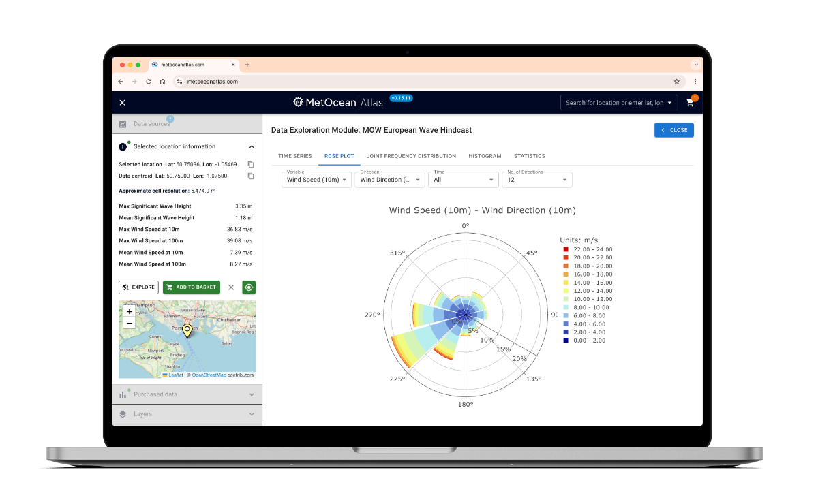Expand the Purchased data panel
Viewport: 818px width, 504px height.
tap(252, 394)
